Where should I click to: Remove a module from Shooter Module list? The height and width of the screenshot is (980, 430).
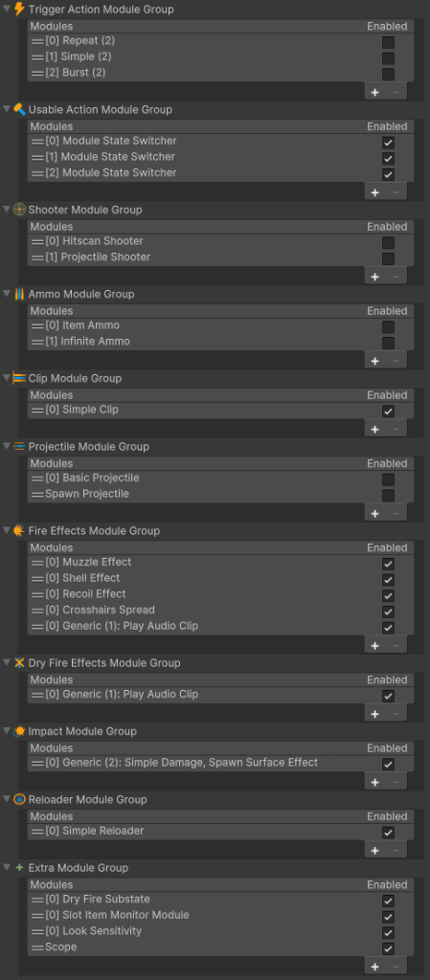pyautogui.click(x=396, y=277)
